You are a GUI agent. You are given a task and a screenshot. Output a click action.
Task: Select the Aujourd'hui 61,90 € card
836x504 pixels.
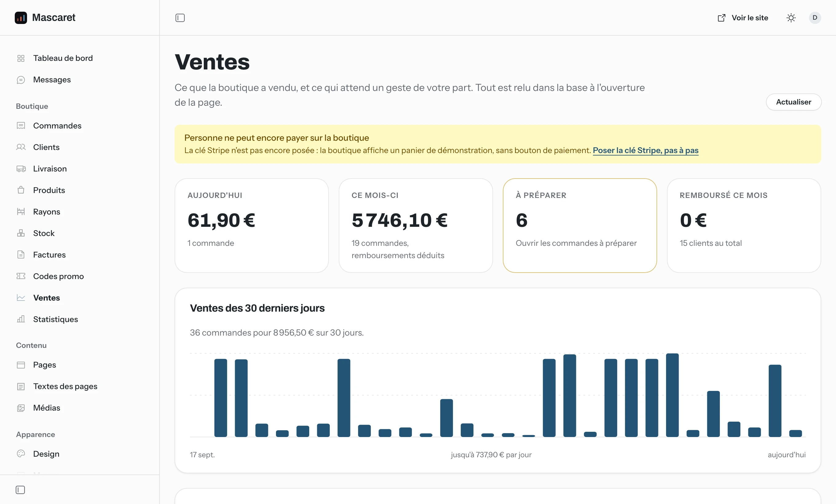[251, 226]
